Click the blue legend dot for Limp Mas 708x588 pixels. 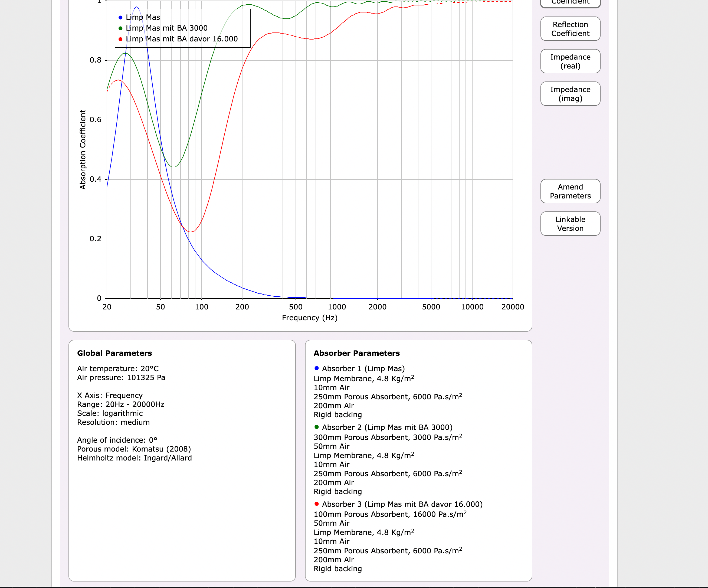click(120, 18)
